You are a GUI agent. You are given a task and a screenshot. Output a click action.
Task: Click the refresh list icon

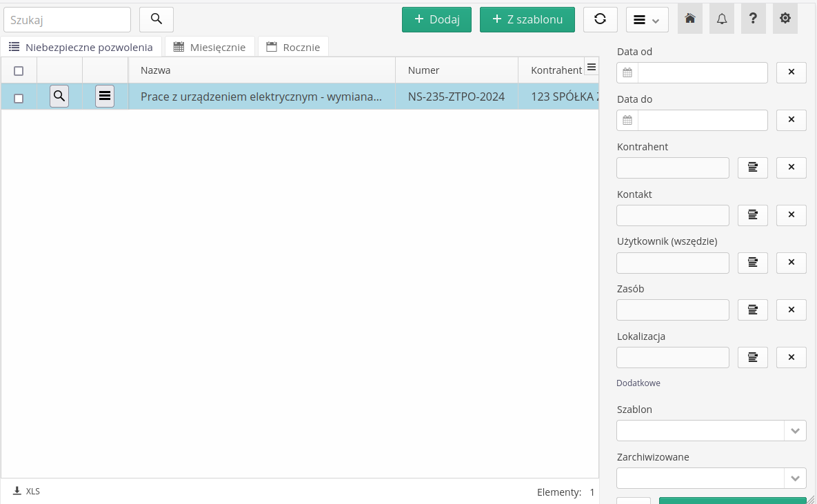[600, 19]
